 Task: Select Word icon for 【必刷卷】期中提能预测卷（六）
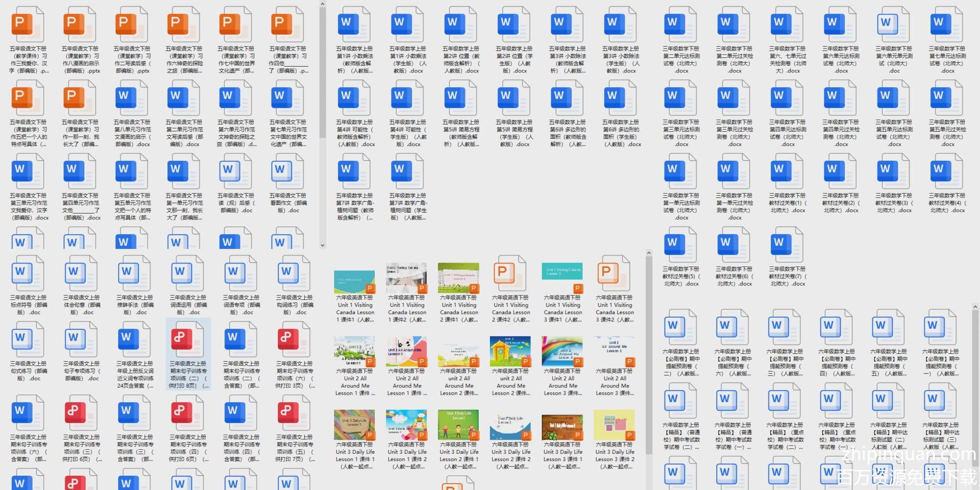tap(733, 327)
